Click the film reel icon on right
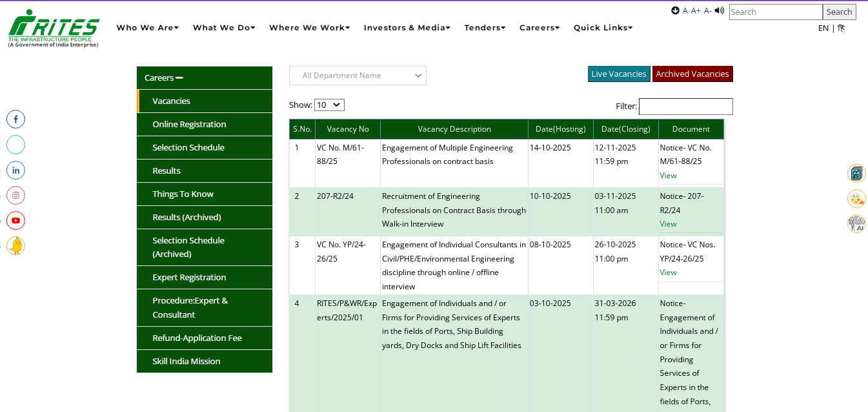 pyautogui.click(x=856, y=199)
